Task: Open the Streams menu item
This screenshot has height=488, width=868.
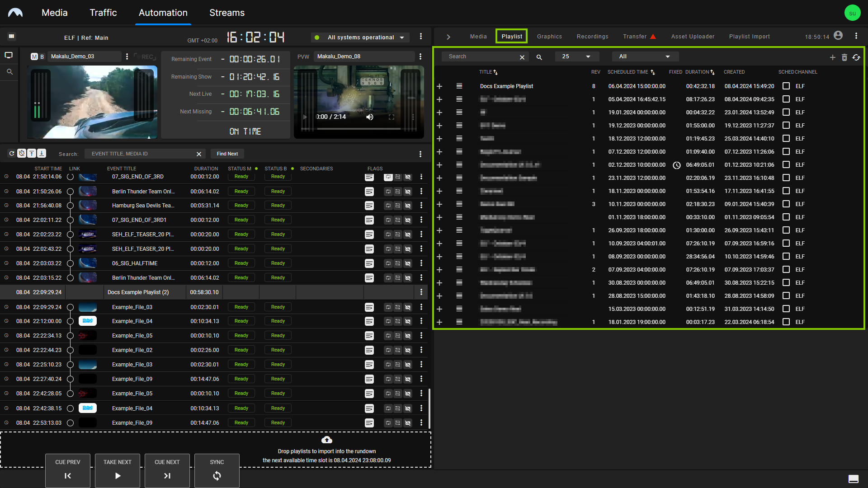Action: (226, 13)
